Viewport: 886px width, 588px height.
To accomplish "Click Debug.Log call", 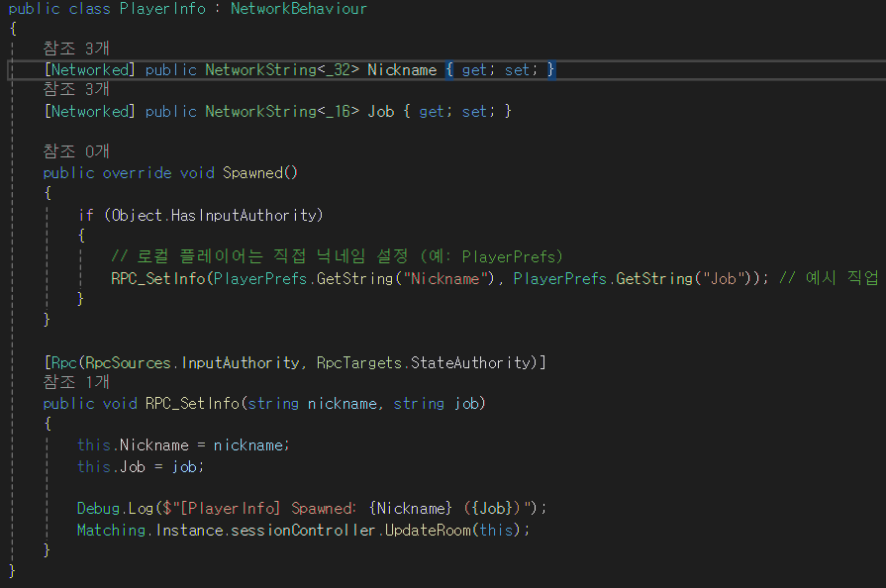I will click(115, 509).
